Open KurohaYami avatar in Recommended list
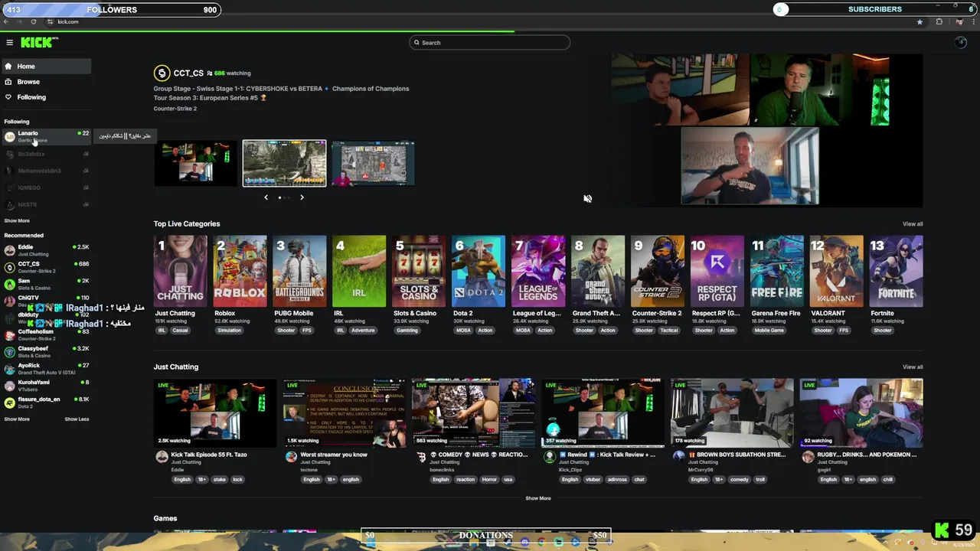This screenshot has height=551, width=980. [x=9, y=386]
